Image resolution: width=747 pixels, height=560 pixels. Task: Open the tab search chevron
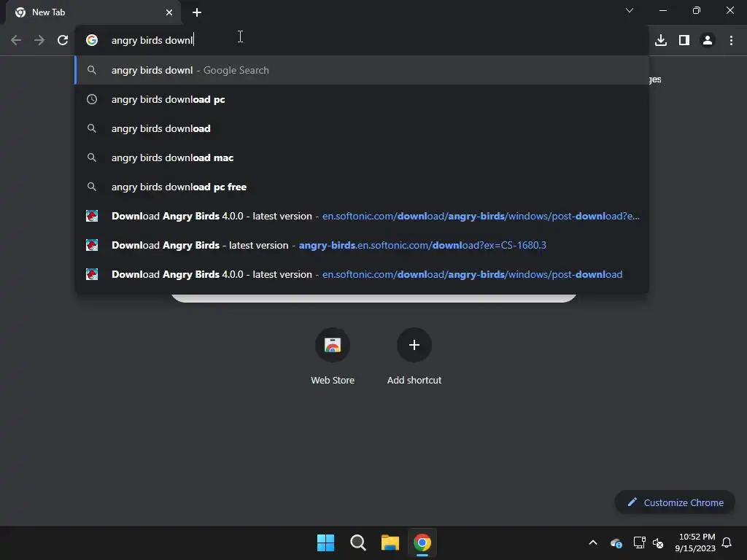(630, 10)
